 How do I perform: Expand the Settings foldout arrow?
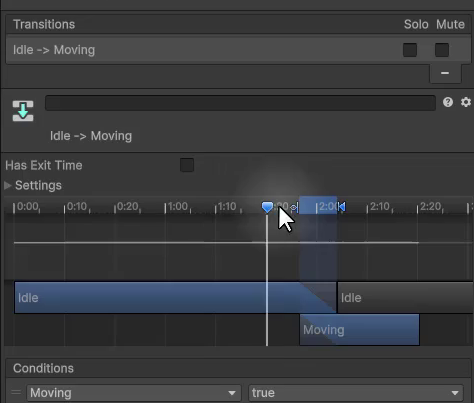click(8, 185)
